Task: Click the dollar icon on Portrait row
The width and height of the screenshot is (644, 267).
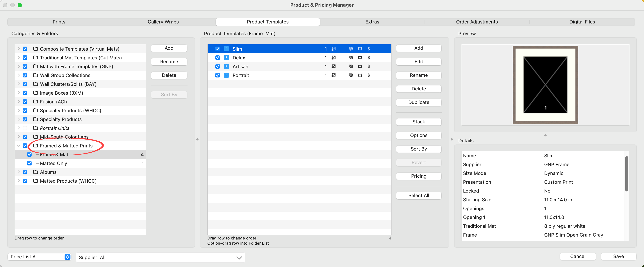Action: pos(368,75)
